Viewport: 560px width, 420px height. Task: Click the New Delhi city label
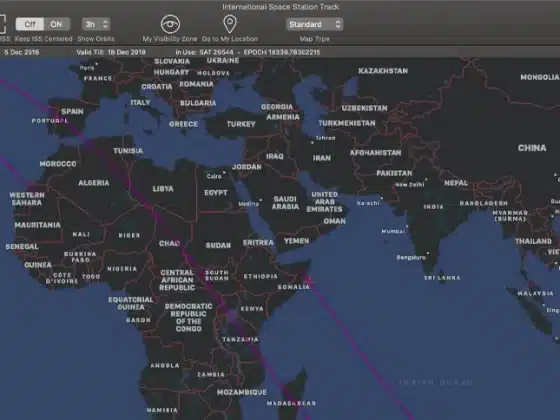point(410,185)
